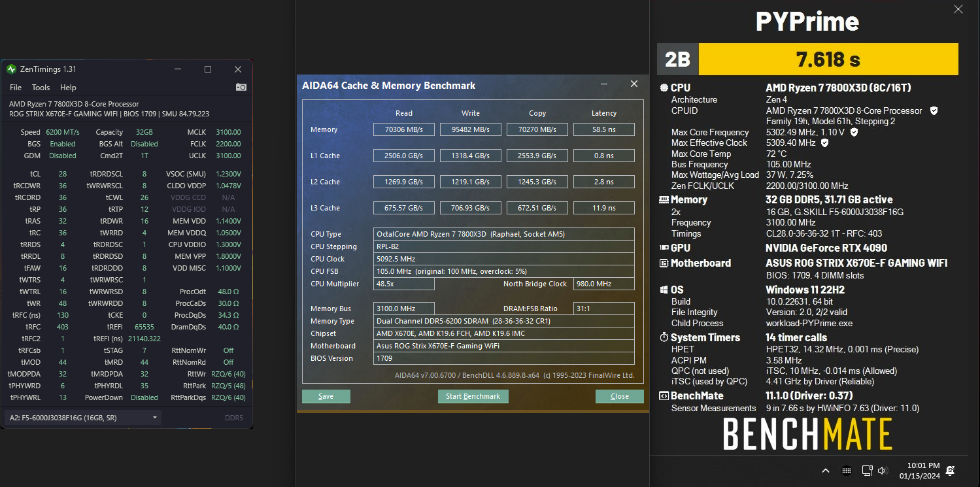The width and height of the screenshot is (980, 487).
Task: Click the System Timers stopwatch icon
Action: point(664,337)
